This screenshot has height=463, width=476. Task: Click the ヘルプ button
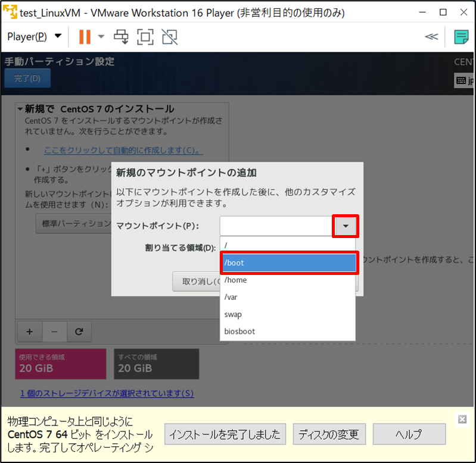[x=409, y=434]
